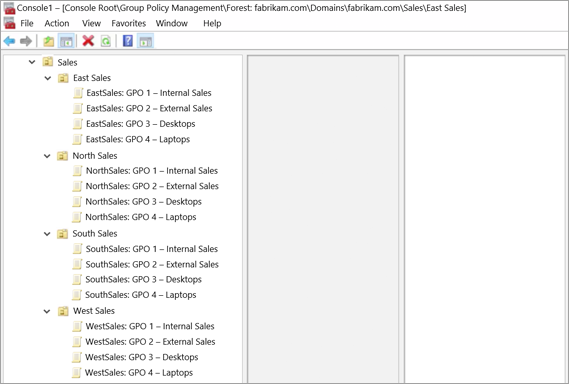Viewport: 569px width, 384px height.
Task: Collapse the Sales OU node
Action: (x=32, y=62)
